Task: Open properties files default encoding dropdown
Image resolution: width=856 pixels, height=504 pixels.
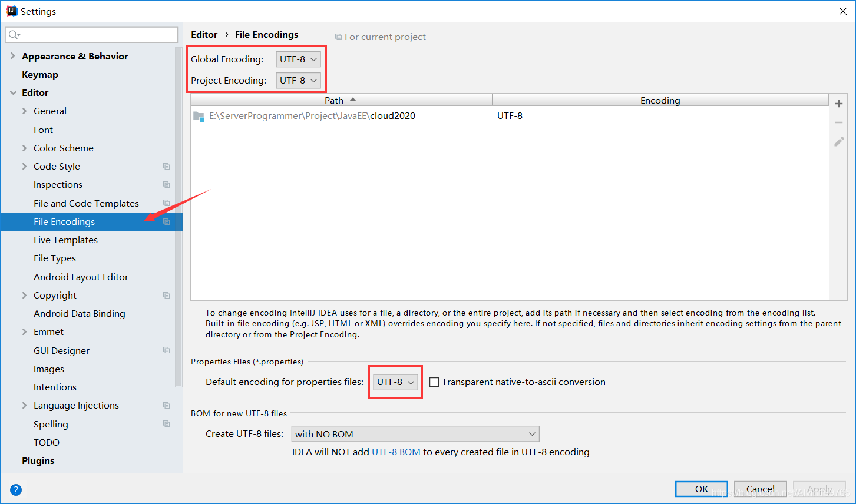Action: point(395,382)
